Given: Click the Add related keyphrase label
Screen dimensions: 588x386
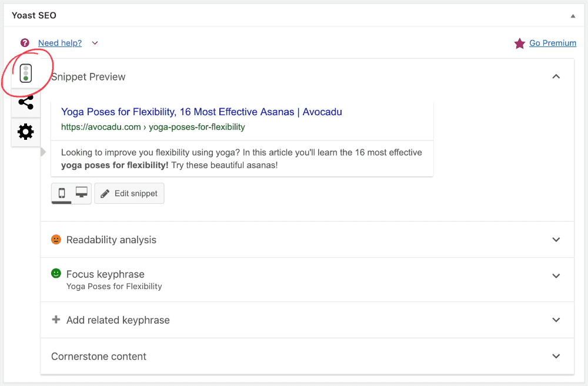Looking at the screenshot, I should pyautogui.click(x=118, y=320).
